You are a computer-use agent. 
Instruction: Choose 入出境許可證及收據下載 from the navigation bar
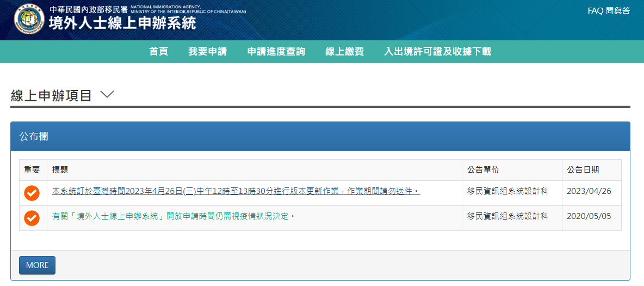click(437, 52)
